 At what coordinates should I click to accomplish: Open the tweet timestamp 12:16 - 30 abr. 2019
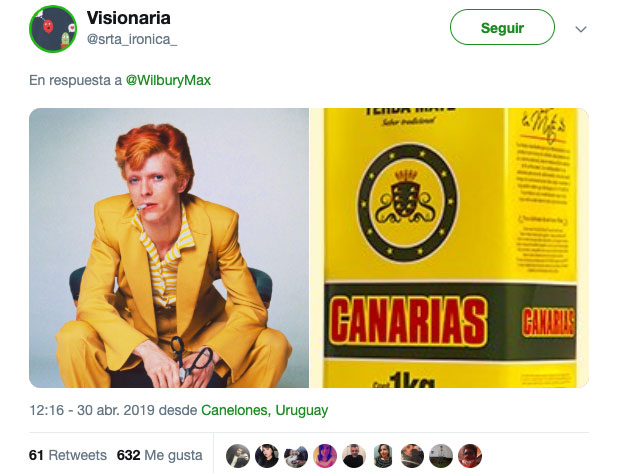92,410
